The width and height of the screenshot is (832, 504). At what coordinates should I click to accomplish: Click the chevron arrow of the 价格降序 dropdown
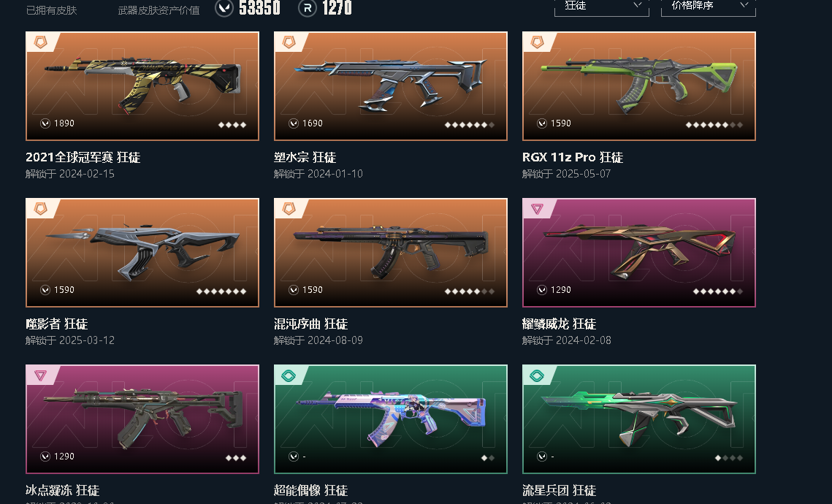coord(744,5)
